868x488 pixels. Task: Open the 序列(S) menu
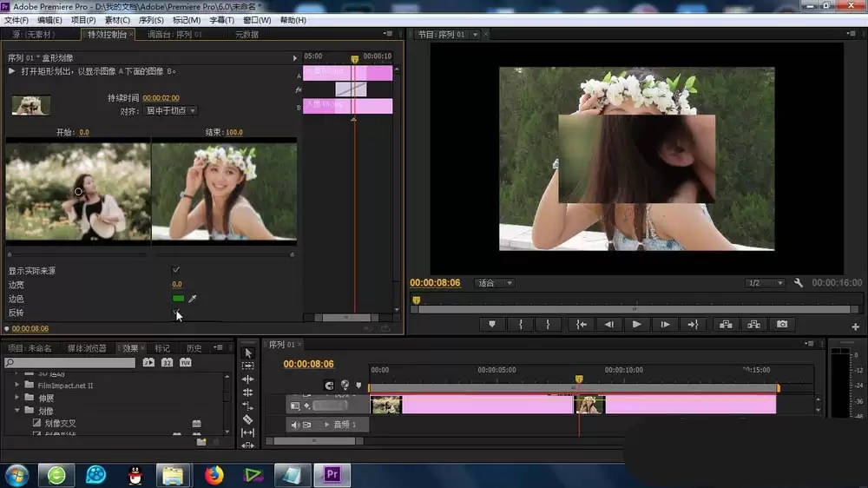(x=150, y=20)
